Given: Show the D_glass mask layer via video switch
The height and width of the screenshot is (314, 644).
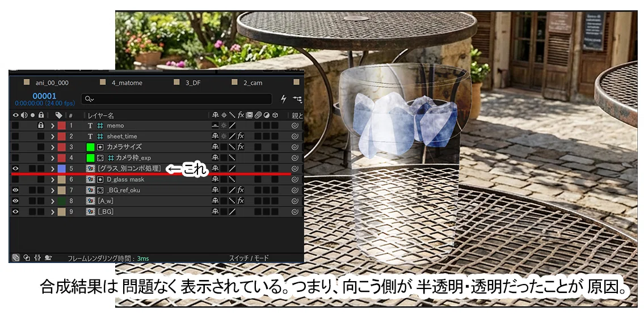Looking at the screenshot, I should point(16,179).
